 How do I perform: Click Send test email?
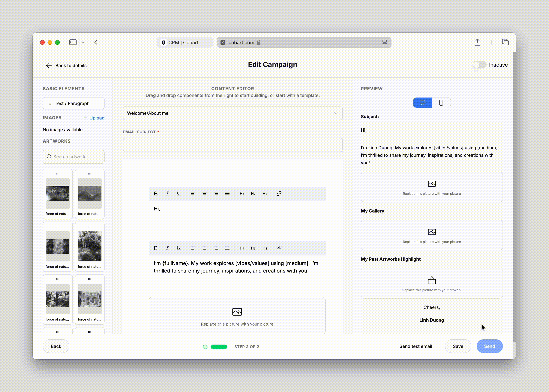415,346
